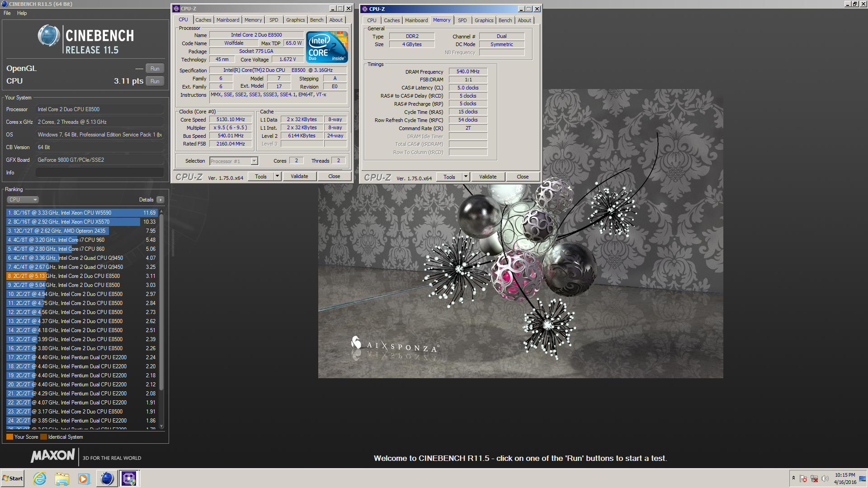This screenshot has width=868, height=488.
Task: Switch to Caches tab in left CPU-Z
Action: (x=203, y=20)
